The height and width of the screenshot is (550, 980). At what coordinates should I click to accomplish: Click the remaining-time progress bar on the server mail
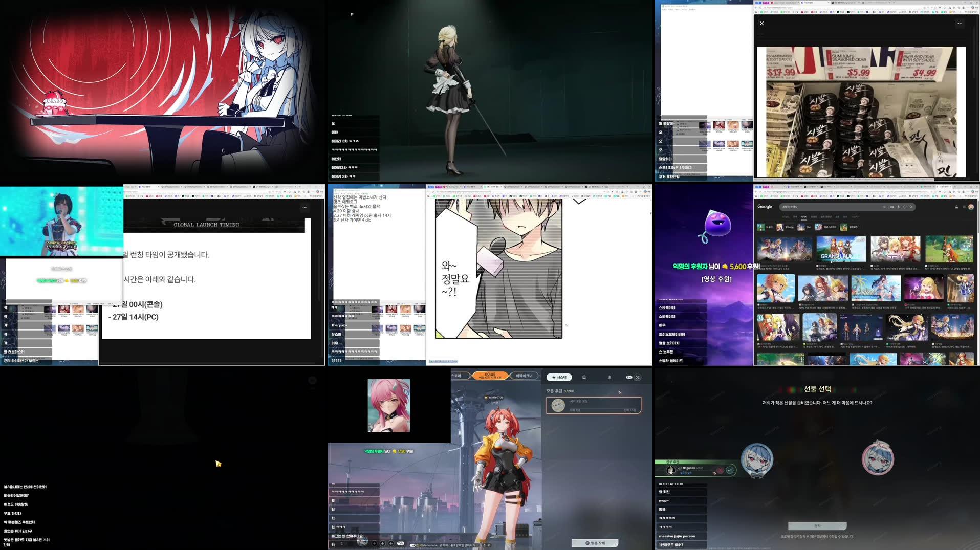tap(603, 408)
